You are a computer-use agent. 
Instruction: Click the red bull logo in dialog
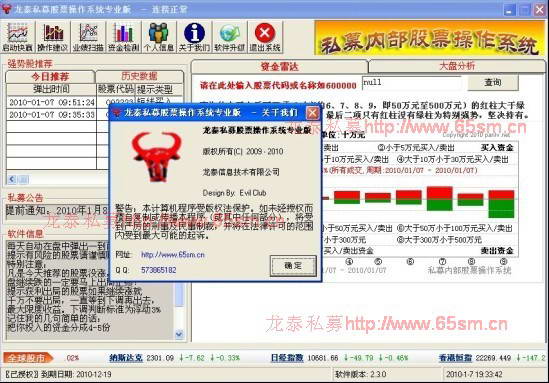[157, 157]
